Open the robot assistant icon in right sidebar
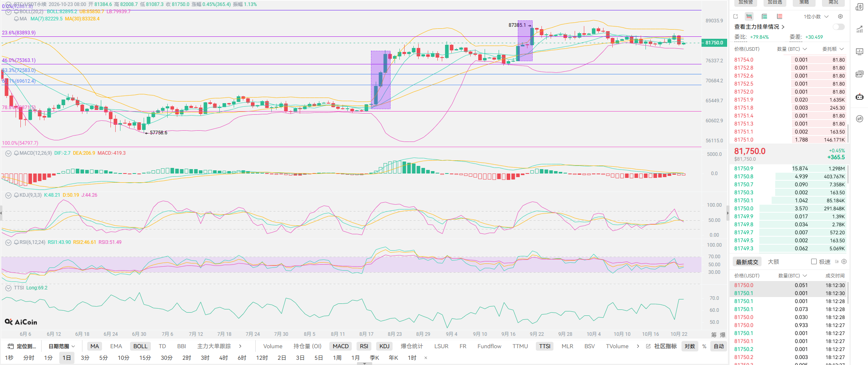The width and height of the screenshot is (868, 365). pyautogui.click(x=859, y=96)
